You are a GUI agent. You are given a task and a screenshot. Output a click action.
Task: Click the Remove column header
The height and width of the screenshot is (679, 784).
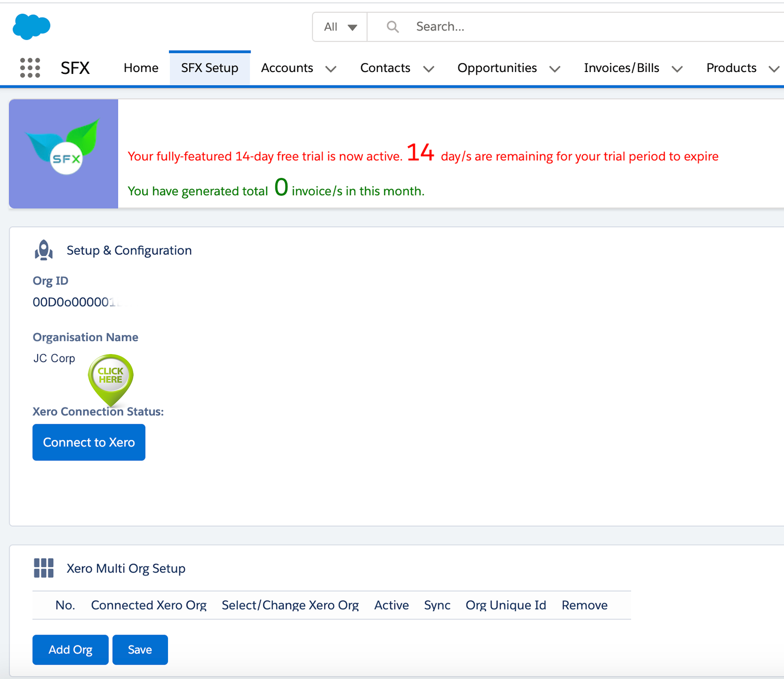[585, 605]
